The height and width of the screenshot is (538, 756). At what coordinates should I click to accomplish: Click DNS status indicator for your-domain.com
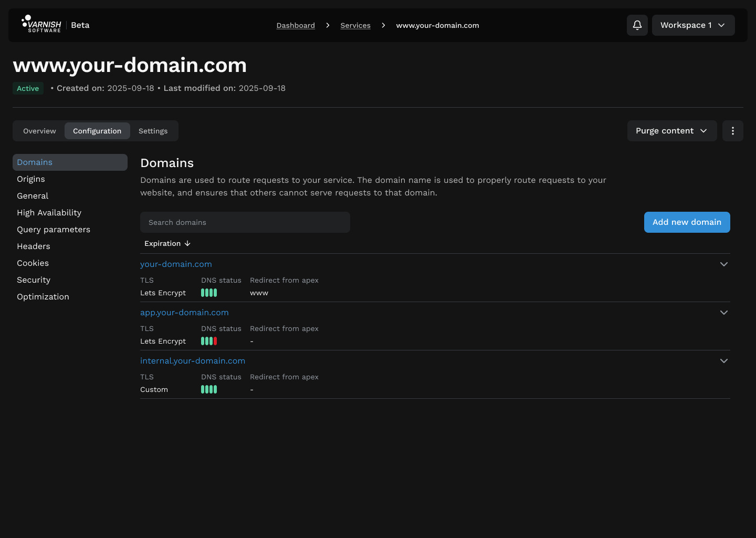[209, 293]
